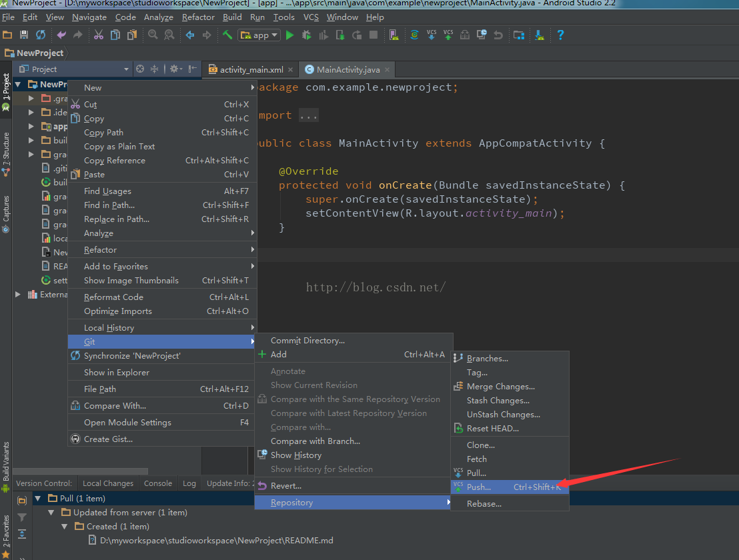This screenshot has height=560, width=739.
Task: Open the File menu
Action: click(x=8, y=17)
